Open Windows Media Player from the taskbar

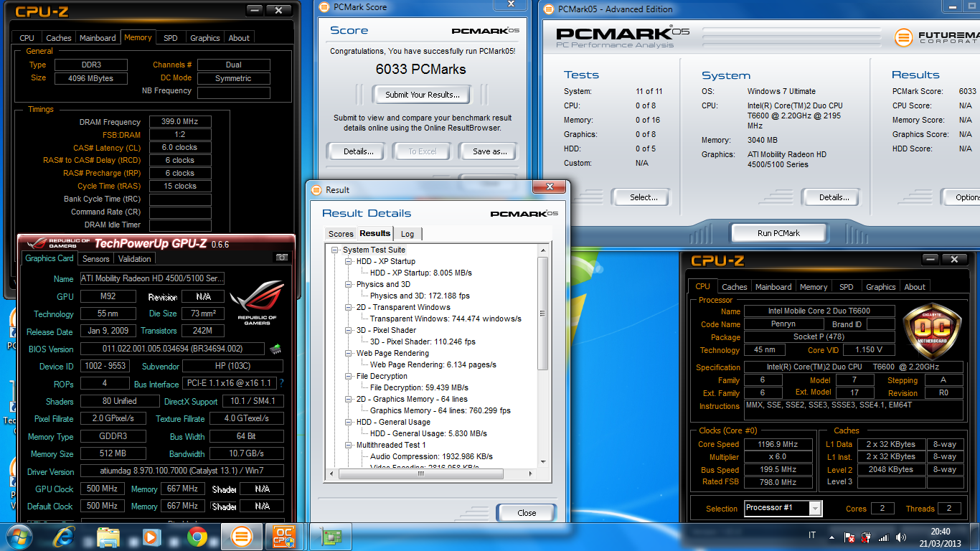(x=151, y=537)
